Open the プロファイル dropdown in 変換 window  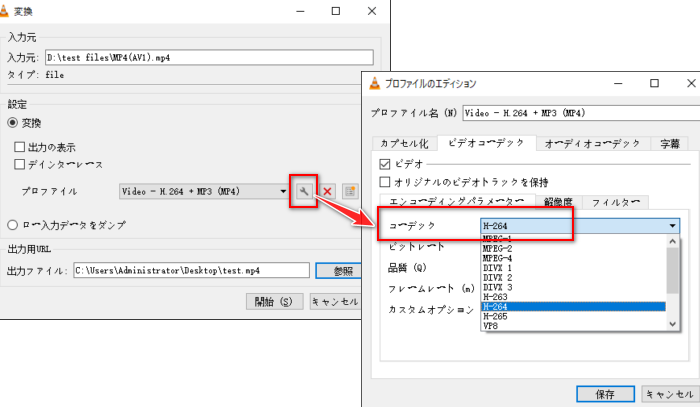click(204, 191)
